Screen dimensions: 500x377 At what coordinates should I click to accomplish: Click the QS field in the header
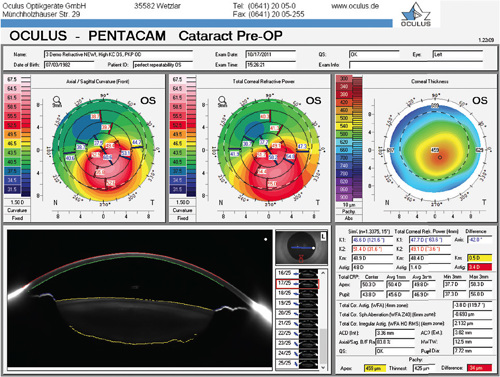click(x=374, y=54)
